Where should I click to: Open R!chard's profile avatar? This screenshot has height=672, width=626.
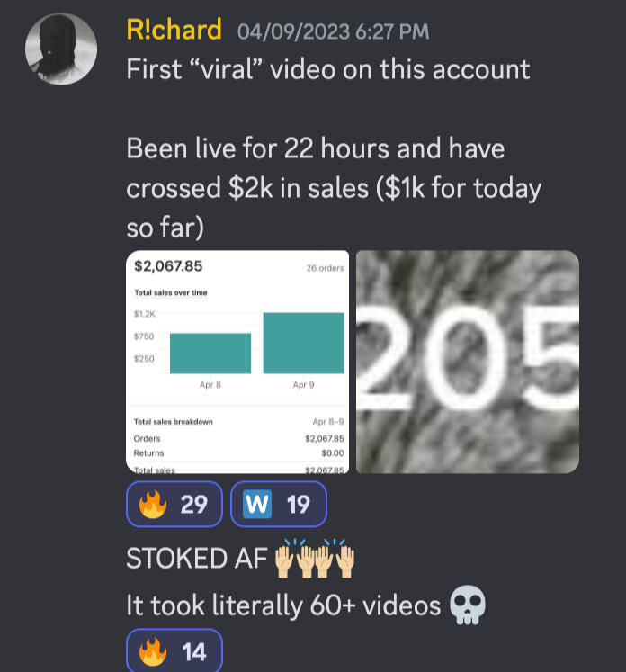[61, 49]
